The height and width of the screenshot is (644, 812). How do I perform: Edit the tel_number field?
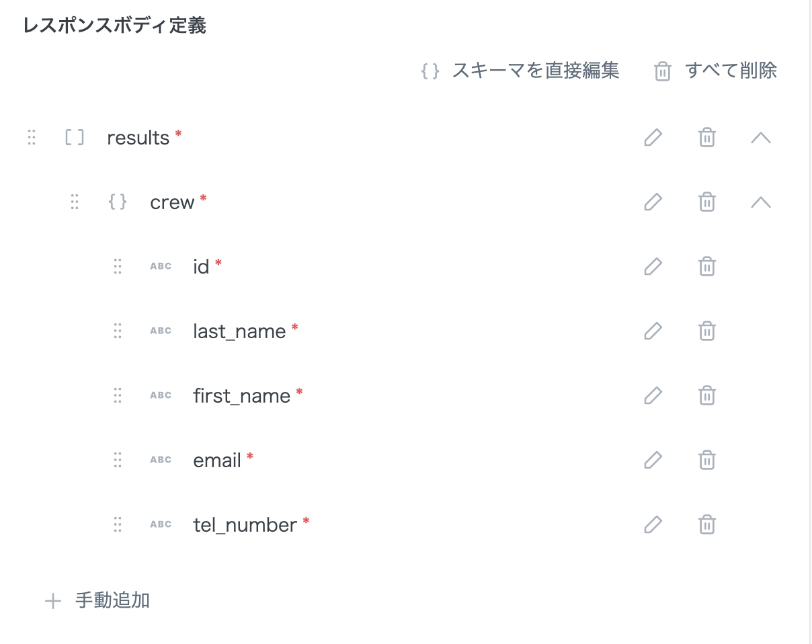coord(653,525)
